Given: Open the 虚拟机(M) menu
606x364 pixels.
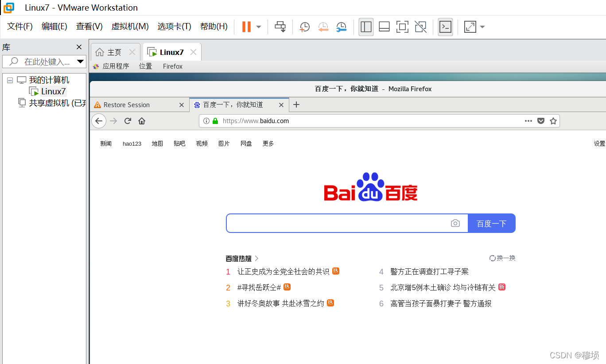Looking at the screenshot, I should point(130,27).
